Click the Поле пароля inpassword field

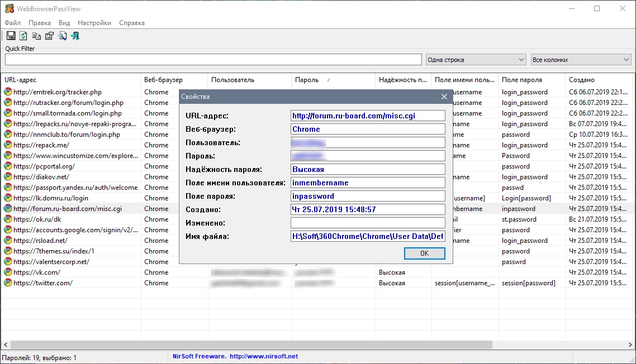pyautogui.click(x=368, y=196)
